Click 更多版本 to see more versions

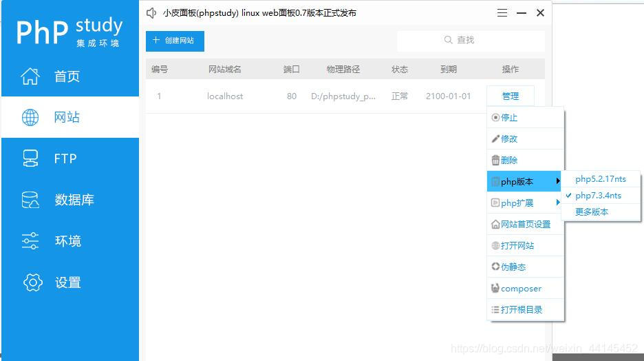click(592, 212)
